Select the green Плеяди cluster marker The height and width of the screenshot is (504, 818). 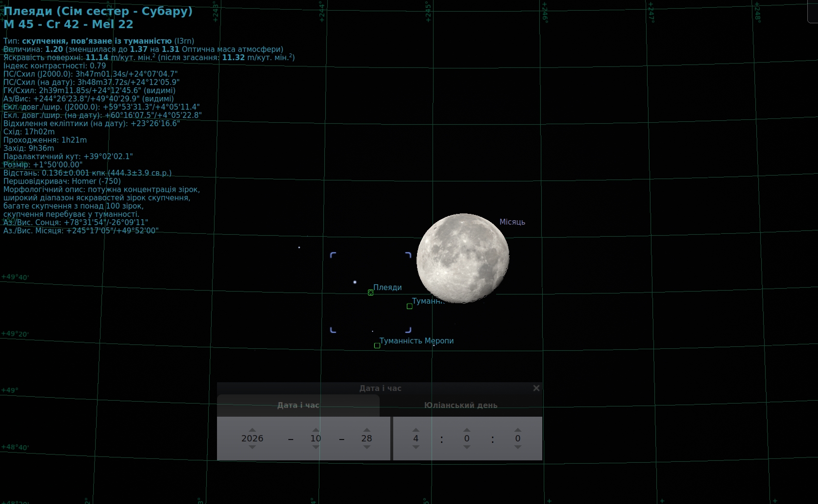(x=370, y=293)
